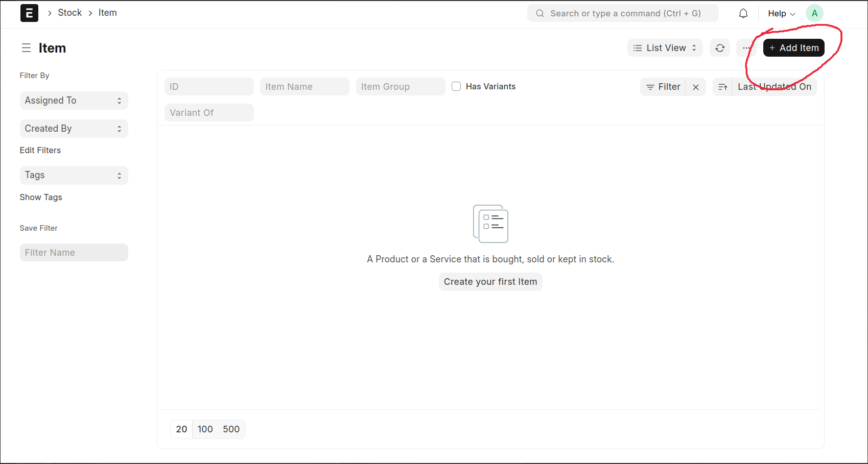Click the ERPNext home logo icon
868x464 pixels.
point(29,13)
